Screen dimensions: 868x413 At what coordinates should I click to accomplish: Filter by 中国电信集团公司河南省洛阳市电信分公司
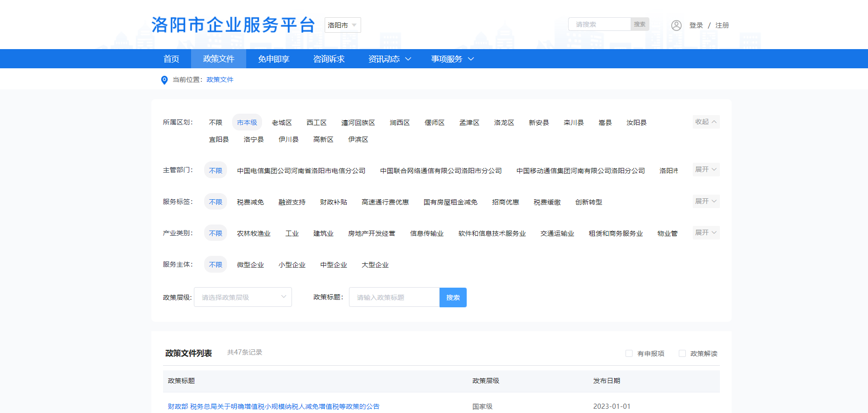[301, 171]
